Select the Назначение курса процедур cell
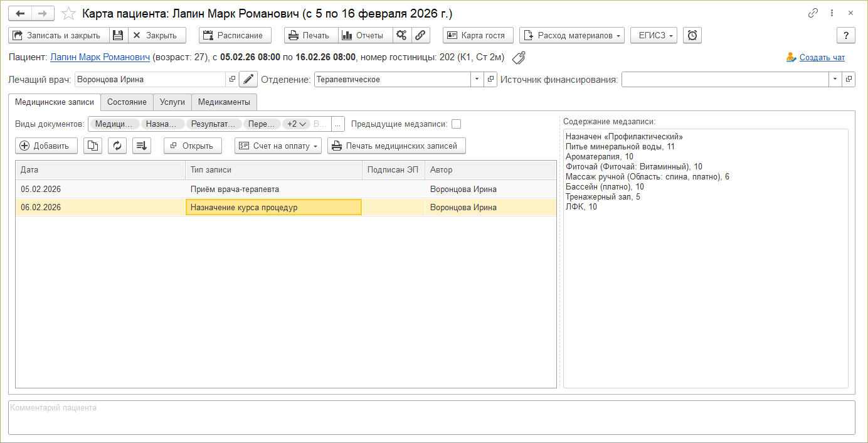868x443 pixels. (273, 207)
